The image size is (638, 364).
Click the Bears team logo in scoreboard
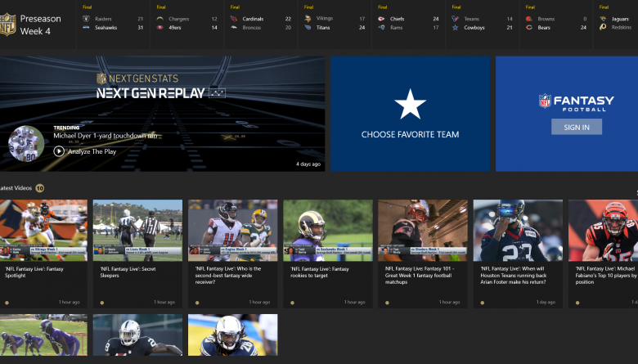[529, 27]
